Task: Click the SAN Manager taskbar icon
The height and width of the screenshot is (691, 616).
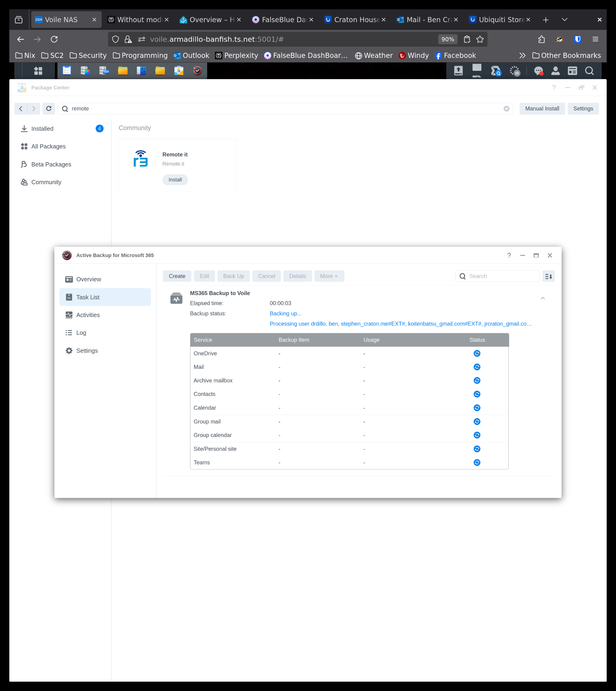Action: tap(104, 71)
